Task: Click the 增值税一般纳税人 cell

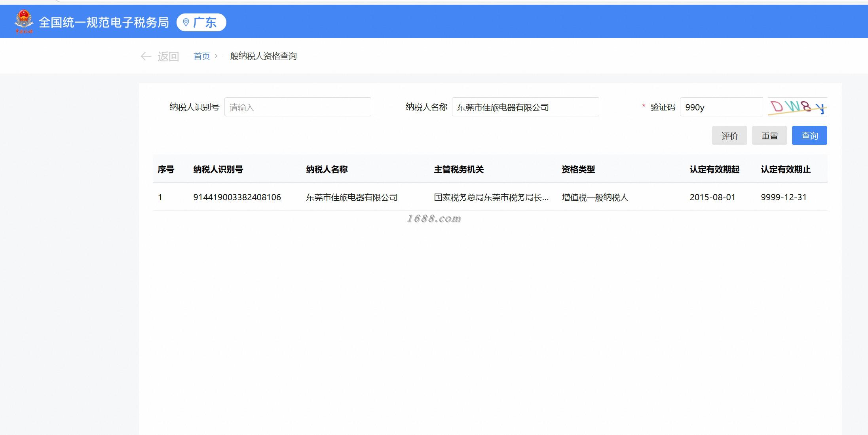Action: point(595,197)
